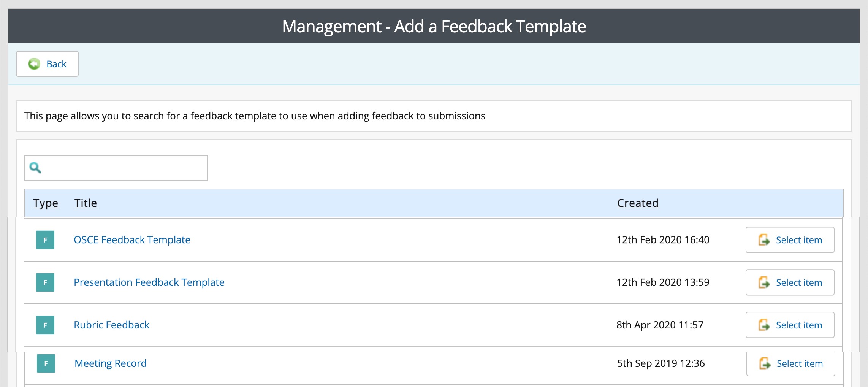Click the green Back arrow icon
Image resolution: width=868 pixels, height=387 pixels.
pos(34,64)
